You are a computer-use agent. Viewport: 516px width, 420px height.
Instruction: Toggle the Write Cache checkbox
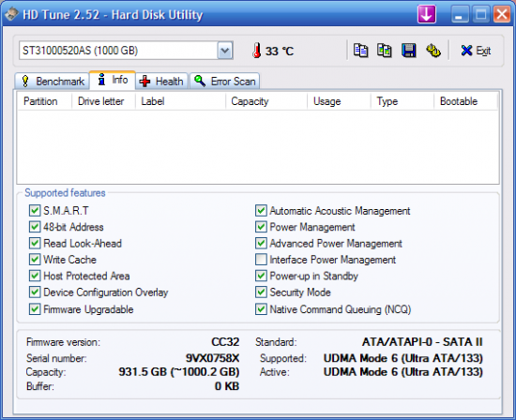click(35, 260)
